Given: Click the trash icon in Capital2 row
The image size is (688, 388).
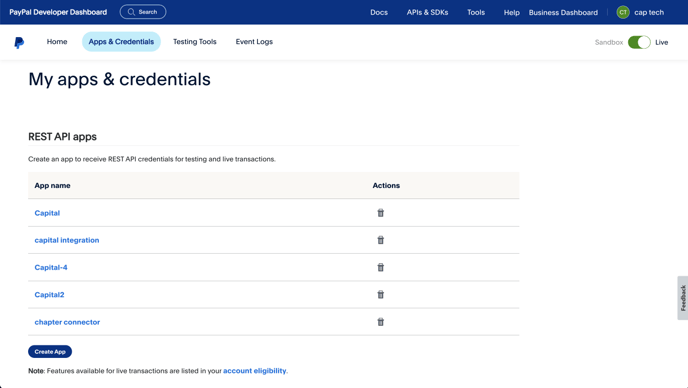Looking at the screenshot, I should tap(380, 295).
